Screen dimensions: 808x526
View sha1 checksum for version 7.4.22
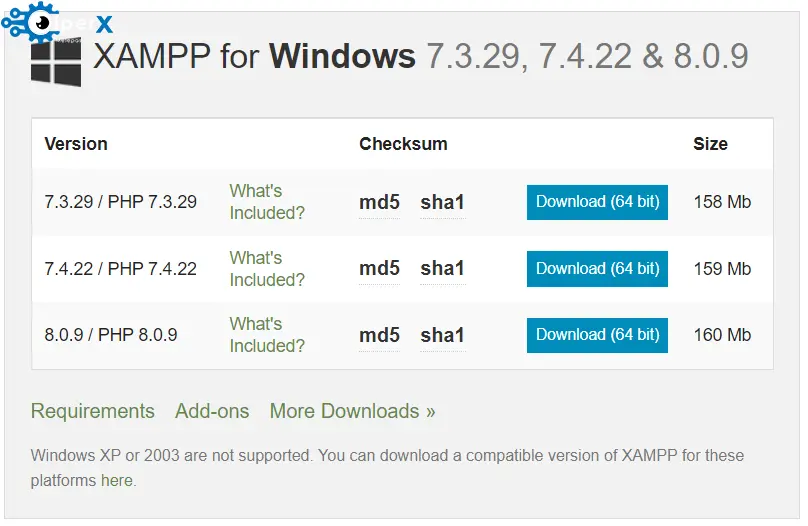point(442,269)
